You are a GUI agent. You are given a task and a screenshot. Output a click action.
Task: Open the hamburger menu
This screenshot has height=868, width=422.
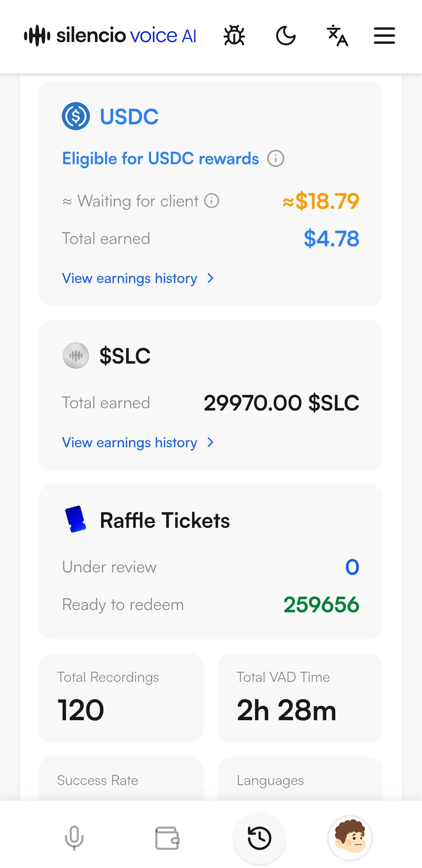tap(384, 36)
